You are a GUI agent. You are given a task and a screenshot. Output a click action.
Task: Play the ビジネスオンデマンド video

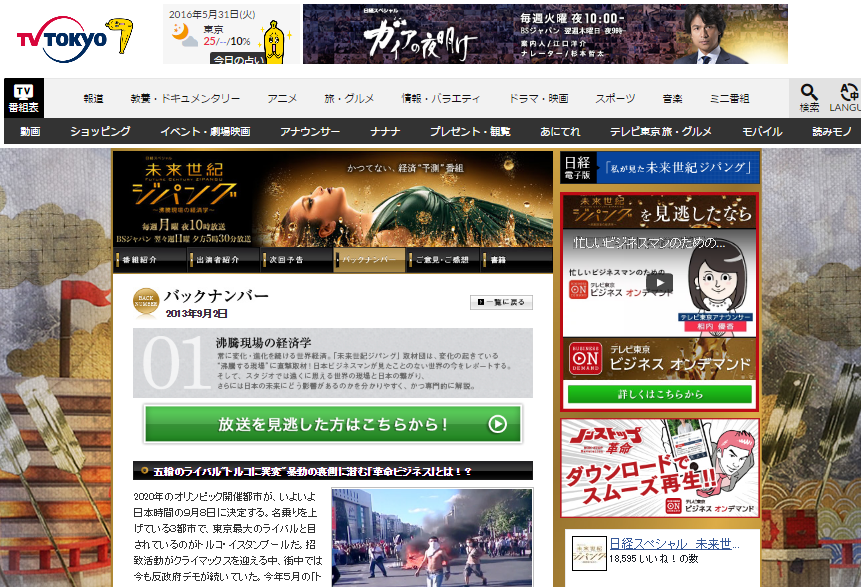pyautogui.click(x=659, y=283)
